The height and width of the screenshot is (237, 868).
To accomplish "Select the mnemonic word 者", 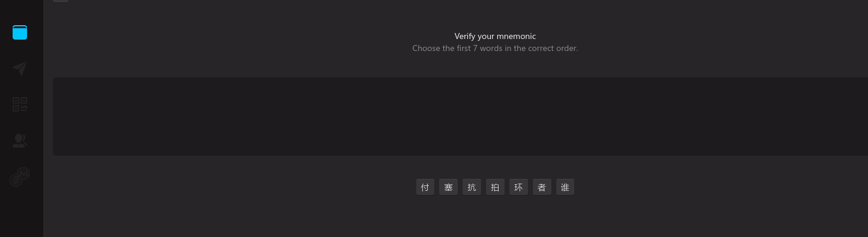I will [x=542, y=187].
